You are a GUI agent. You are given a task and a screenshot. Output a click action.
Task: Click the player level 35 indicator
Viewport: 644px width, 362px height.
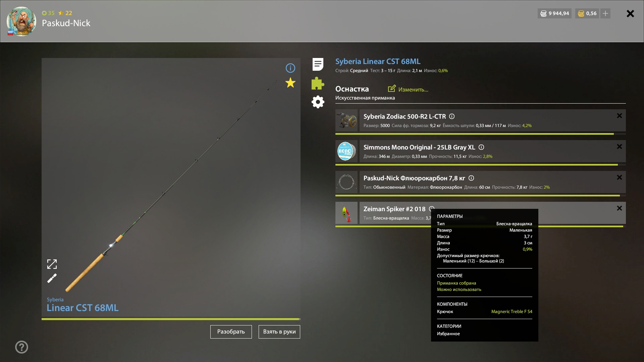click(48, 13)
